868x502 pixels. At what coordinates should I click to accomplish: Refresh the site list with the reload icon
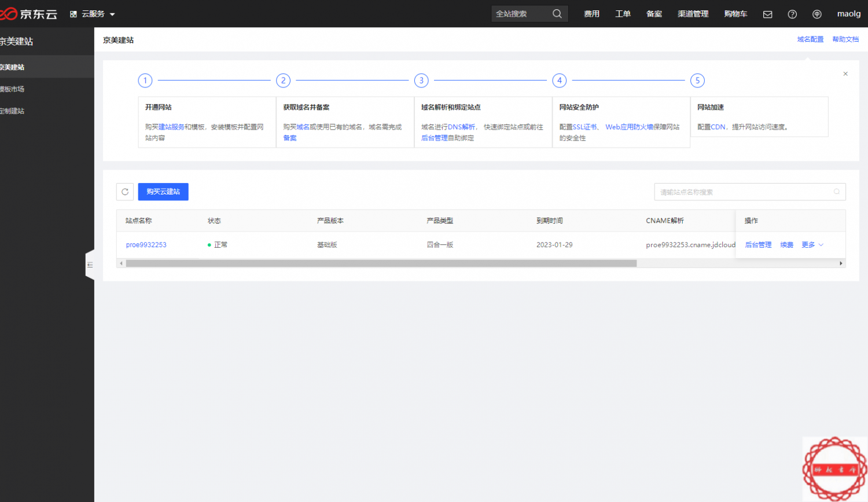[x=125, y=192]
